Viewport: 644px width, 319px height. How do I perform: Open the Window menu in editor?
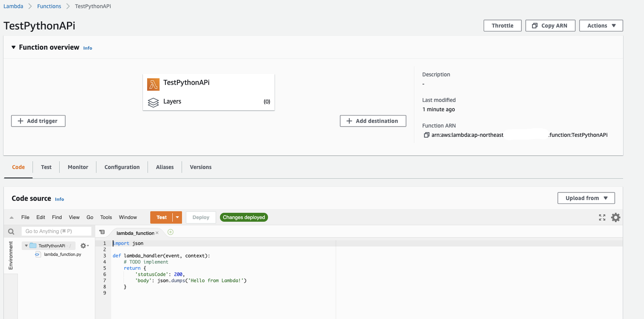coord(128,217)
